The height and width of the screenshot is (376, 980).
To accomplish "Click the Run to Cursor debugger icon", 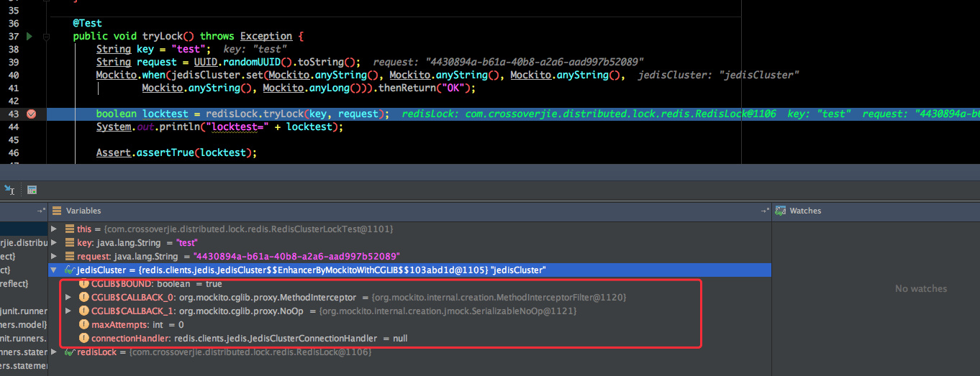I will 9,190.
